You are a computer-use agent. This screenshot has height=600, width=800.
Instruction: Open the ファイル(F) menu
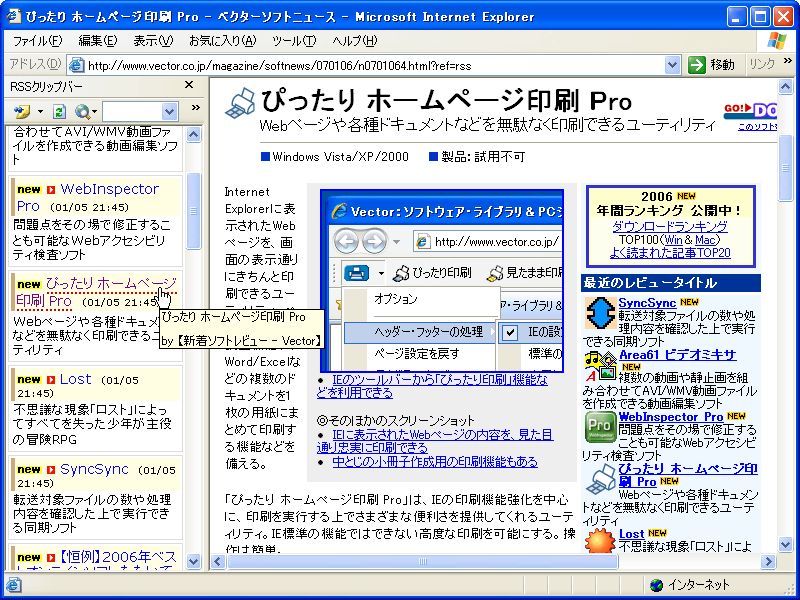[37, 41]
